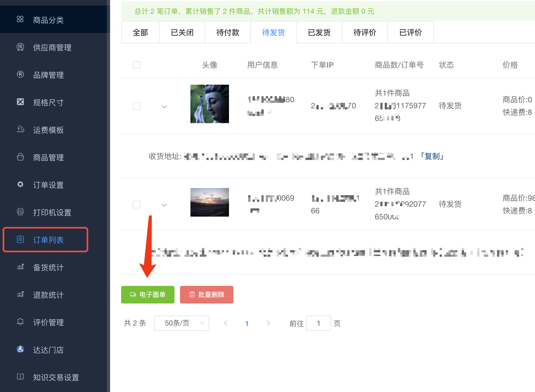Image resolution: width=535 pixels, height=392 pixels.
Task: Click the 复制 link next to the address
Action: 432,156
